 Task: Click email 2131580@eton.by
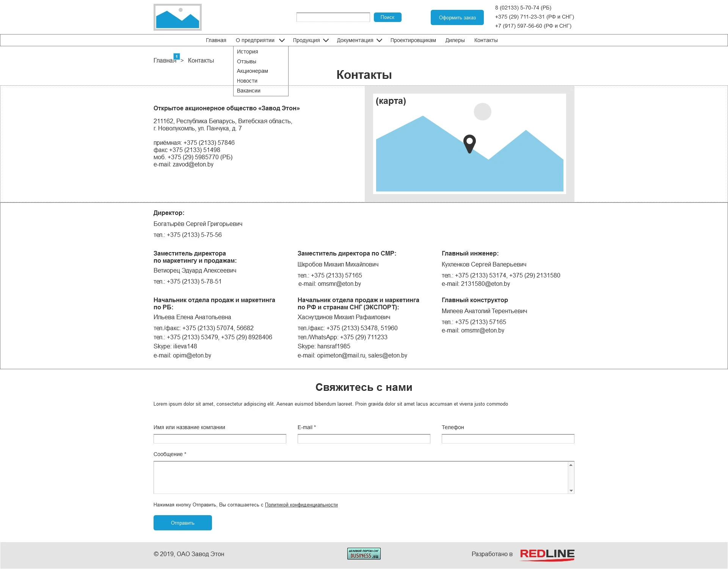pos(485,284)
